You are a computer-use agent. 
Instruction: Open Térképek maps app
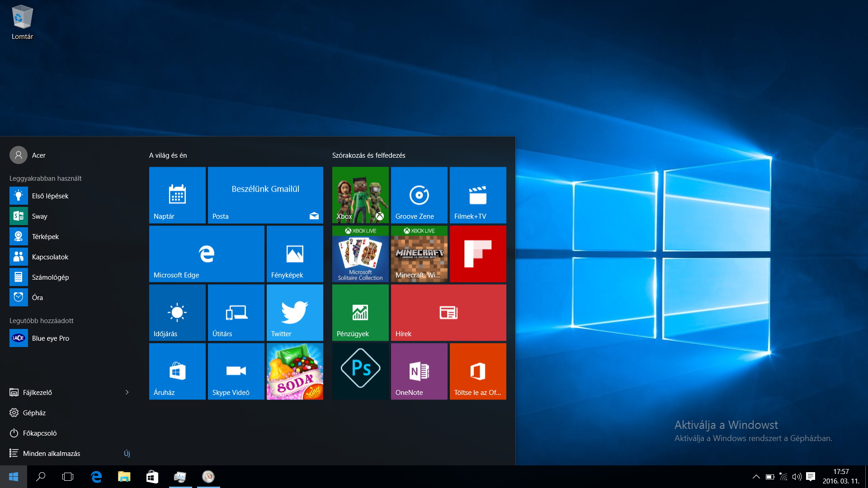[x=70, y=237]
